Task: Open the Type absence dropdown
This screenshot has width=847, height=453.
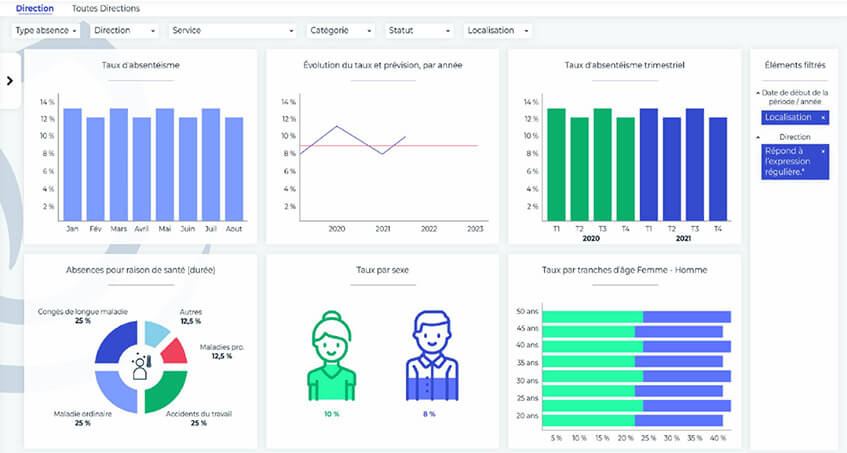Action: [47, 31]
